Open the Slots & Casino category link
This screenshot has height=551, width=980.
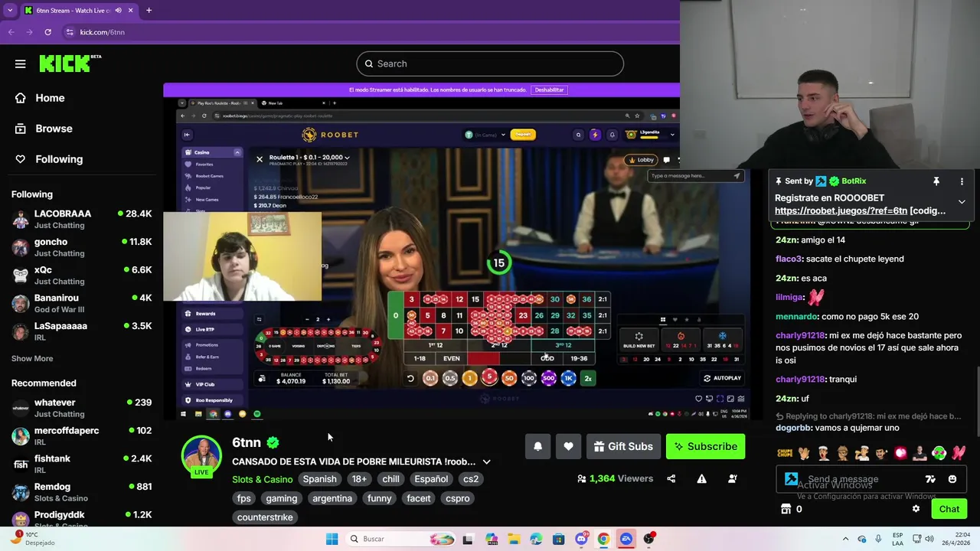coord(262,479)
